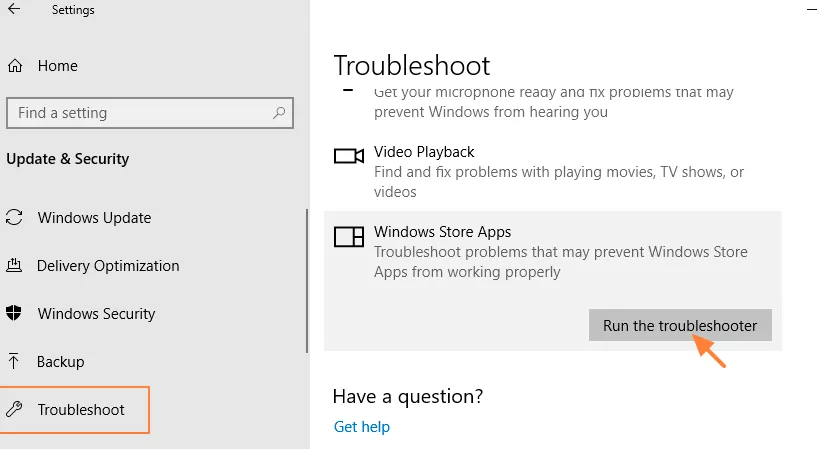829x449 pixels.
Task: Click the Video Playback description text
Action: pyautogui.click(x=559, y=181)
